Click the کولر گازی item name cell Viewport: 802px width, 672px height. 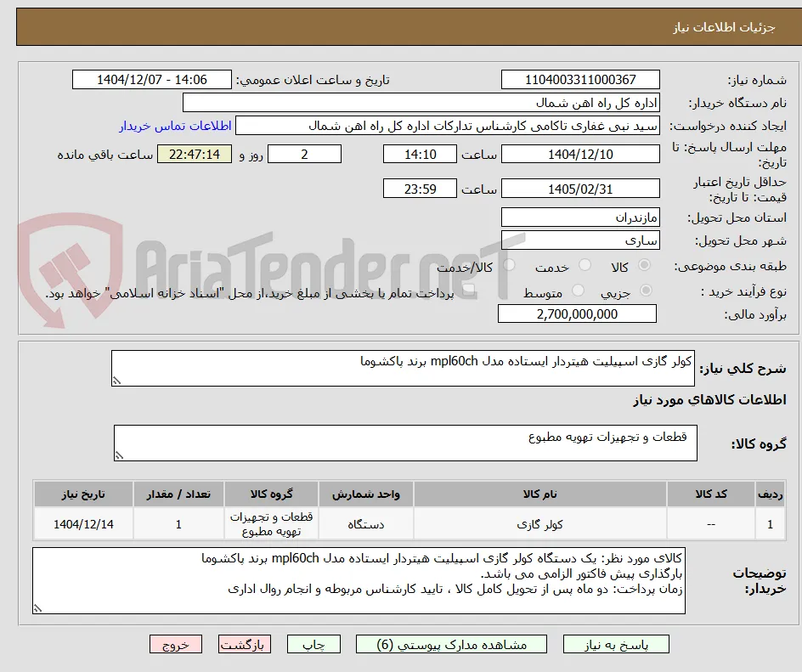(x=540, y=523)
